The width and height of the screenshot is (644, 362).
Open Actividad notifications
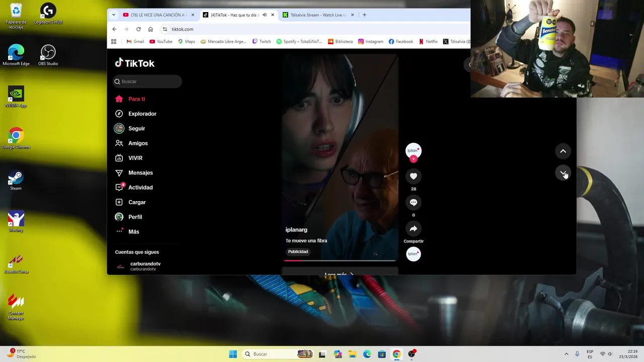(133, 187)
